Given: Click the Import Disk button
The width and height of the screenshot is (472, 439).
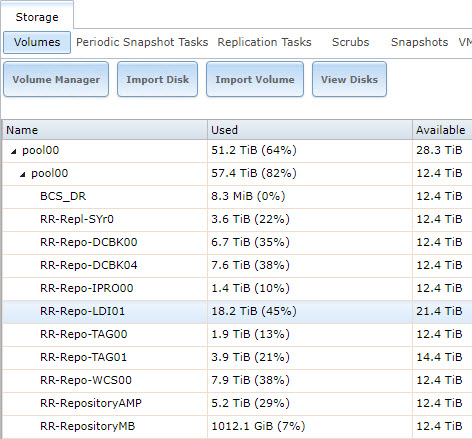Looking at the screenshot, I should 157,79.
